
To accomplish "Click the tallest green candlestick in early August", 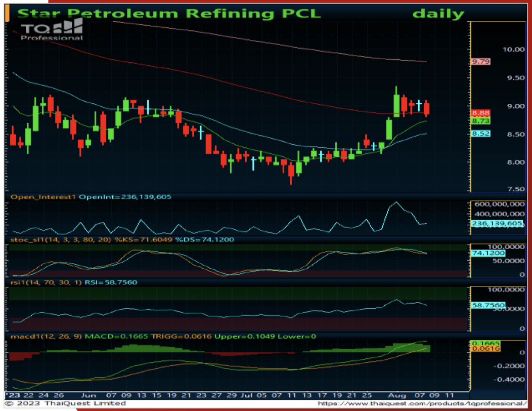I will (x=396, y=102).
